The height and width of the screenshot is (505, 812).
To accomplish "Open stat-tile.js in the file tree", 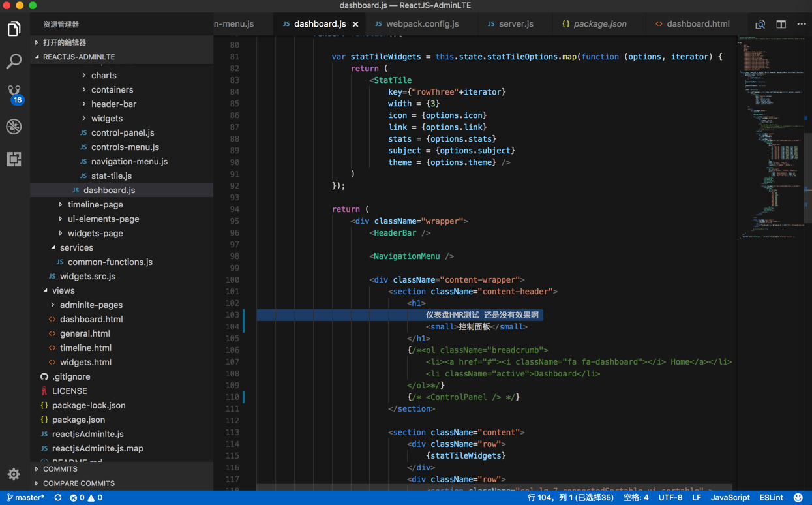I will coord(111,176).
